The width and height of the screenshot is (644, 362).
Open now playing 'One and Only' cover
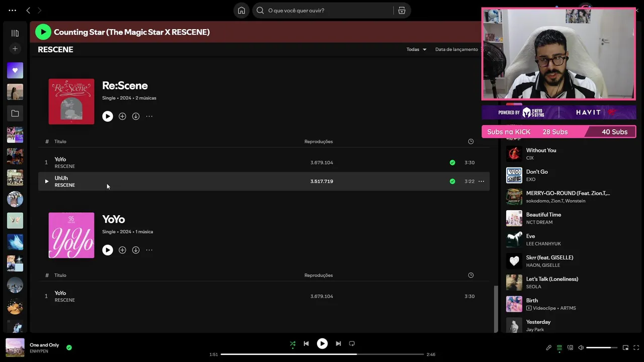15,347
